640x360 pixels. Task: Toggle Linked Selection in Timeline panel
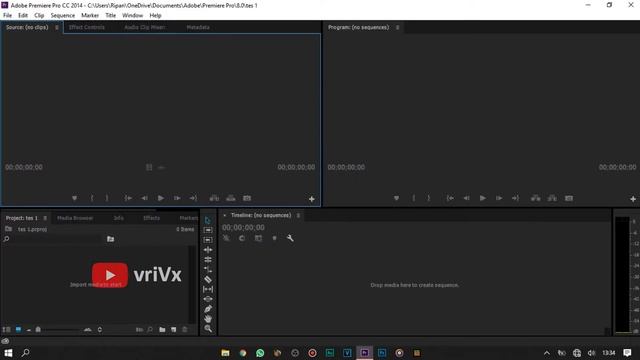pos(258,238)
